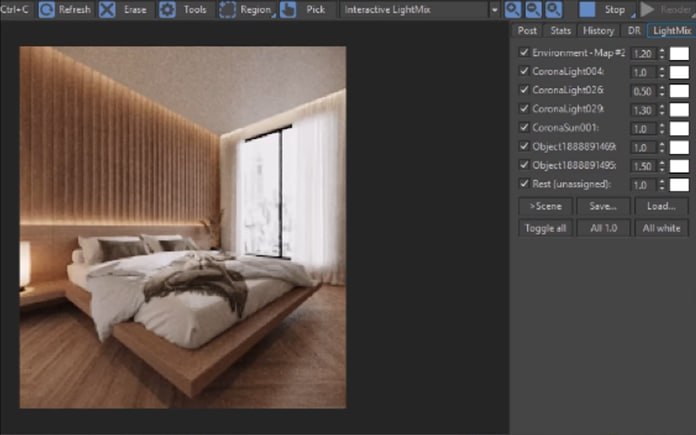Toggle the Environment - Map #2 checkbox

524,52
